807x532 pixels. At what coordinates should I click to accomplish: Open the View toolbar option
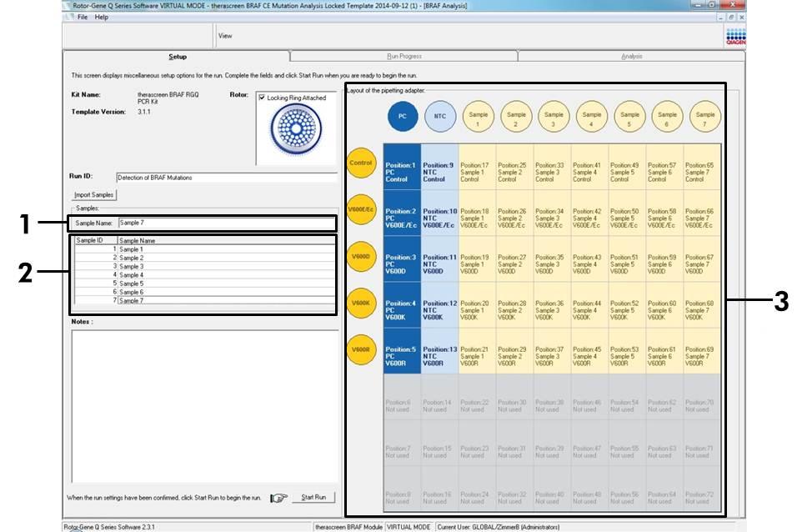225,36
